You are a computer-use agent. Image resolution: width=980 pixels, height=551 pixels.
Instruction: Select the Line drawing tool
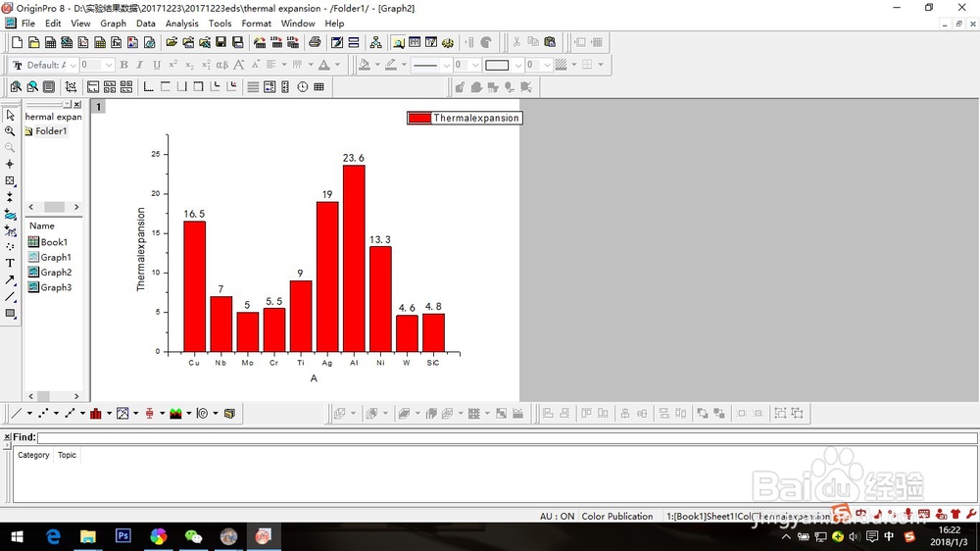(10, 297)
